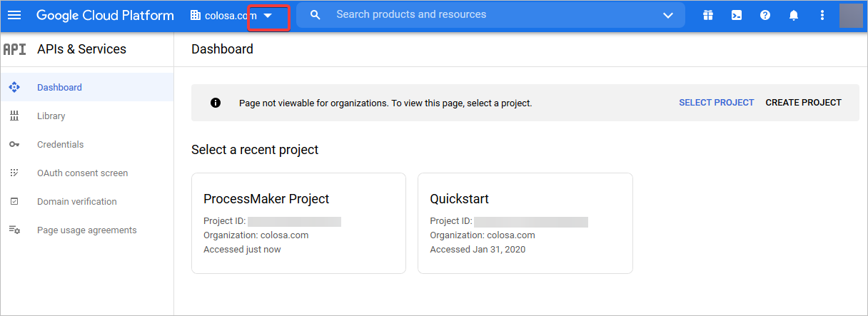The height and width of the screenshot is (316, 868).
Task: Click the user account avatar
Action: click(x=851, y=15)
